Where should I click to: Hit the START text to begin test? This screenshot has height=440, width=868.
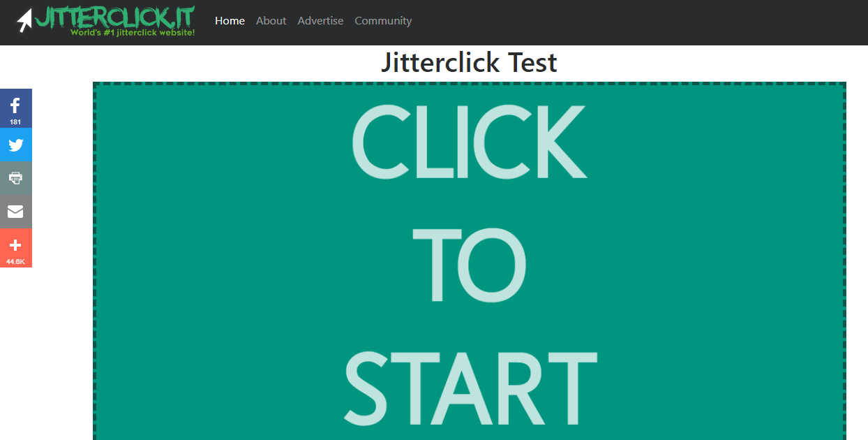pos(470,388)
